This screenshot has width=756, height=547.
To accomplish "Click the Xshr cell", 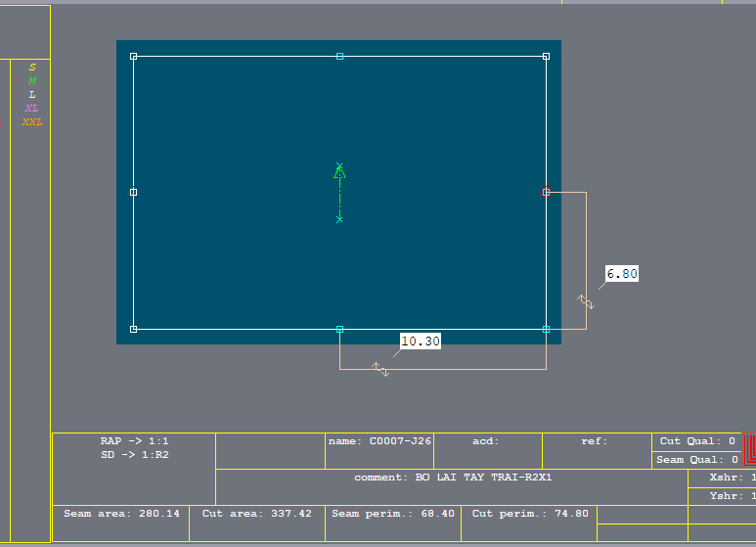I will pyautogui.click(x=722, y=478).
